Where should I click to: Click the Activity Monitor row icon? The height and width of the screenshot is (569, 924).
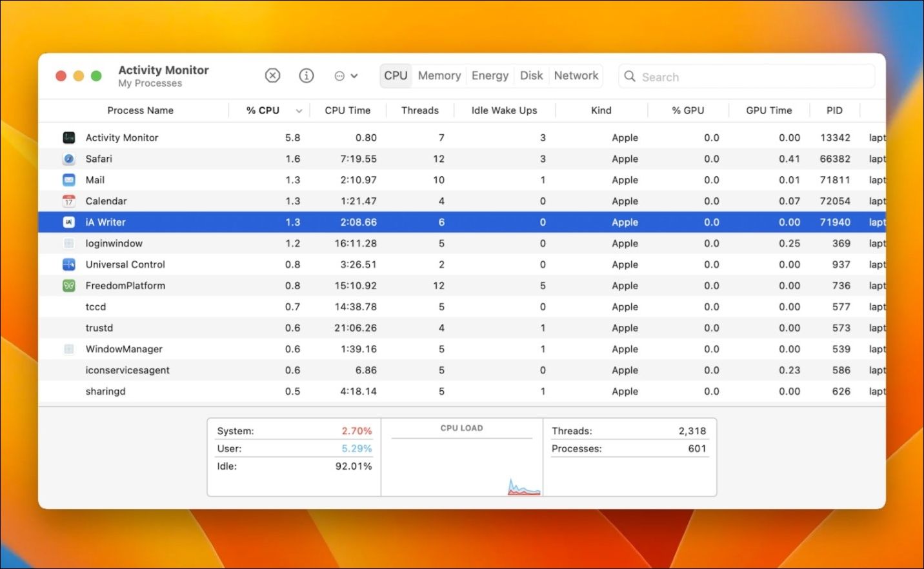69,137
